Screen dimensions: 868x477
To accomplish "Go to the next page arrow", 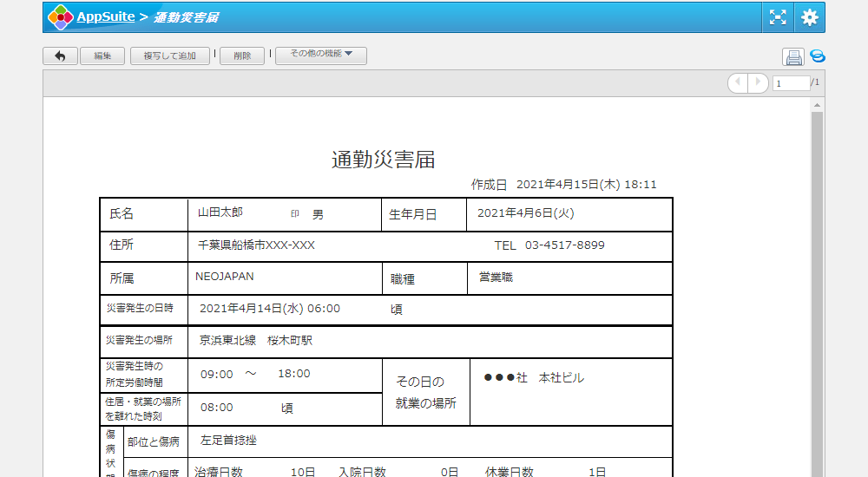I will click(x=759, y=82).
